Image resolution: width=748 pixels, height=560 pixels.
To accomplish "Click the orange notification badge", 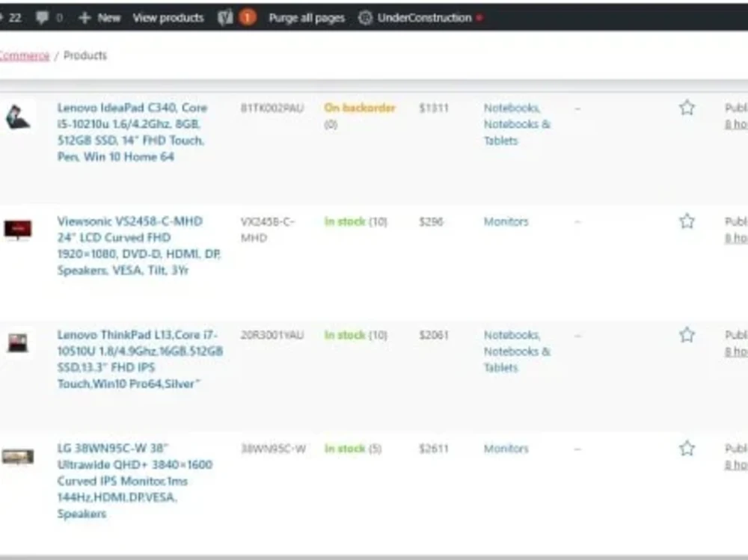I will tap(248, 18).
